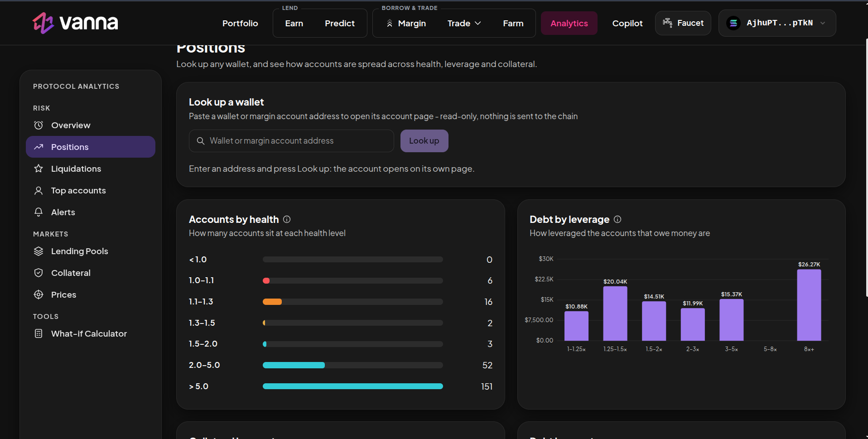
Task: Click the 1.1–1.3 orange health bar
Action: coord(272,302)
